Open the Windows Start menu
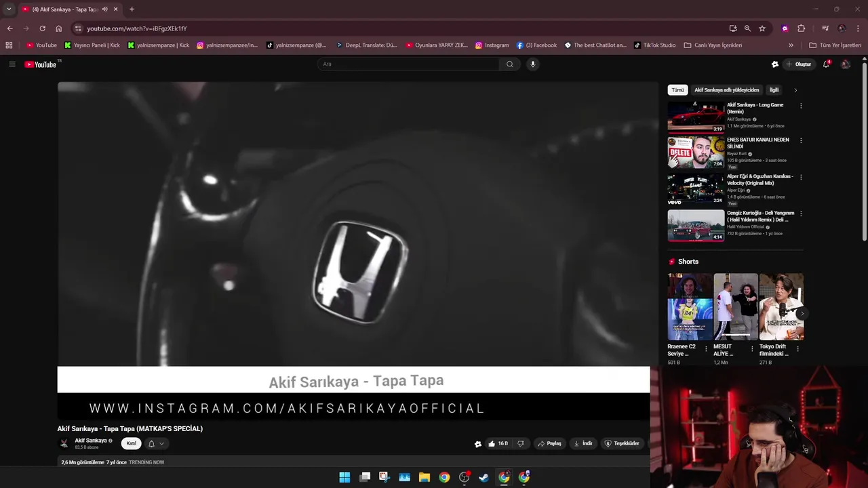The width and height of the screenshot is (868, 488). click(344, 477)
